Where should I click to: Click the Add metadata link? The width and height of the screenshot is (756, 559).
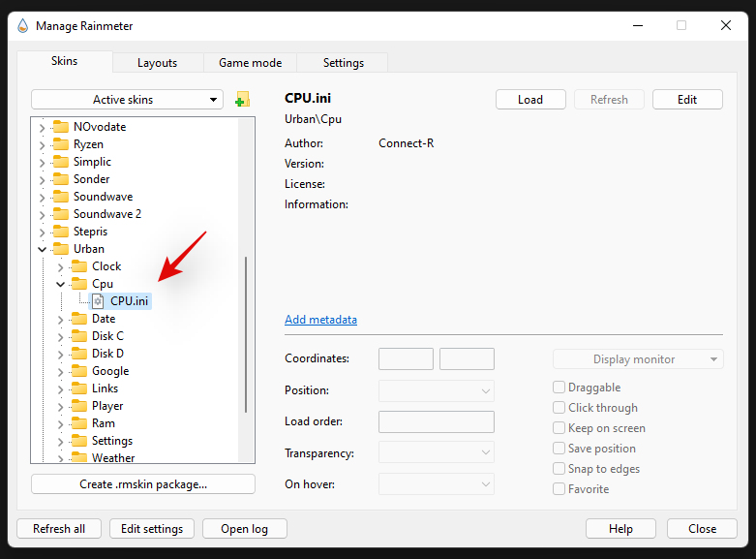(x=320, y=320)
